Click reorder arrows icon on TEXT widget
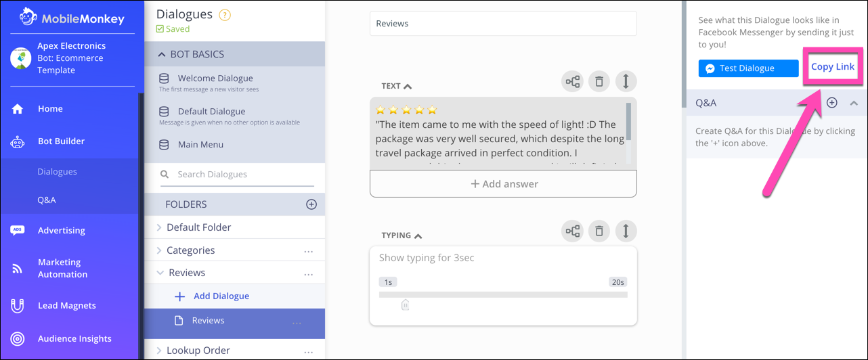Image resolution: width=868 pixels, height=360 pixels. click(626, 82)
